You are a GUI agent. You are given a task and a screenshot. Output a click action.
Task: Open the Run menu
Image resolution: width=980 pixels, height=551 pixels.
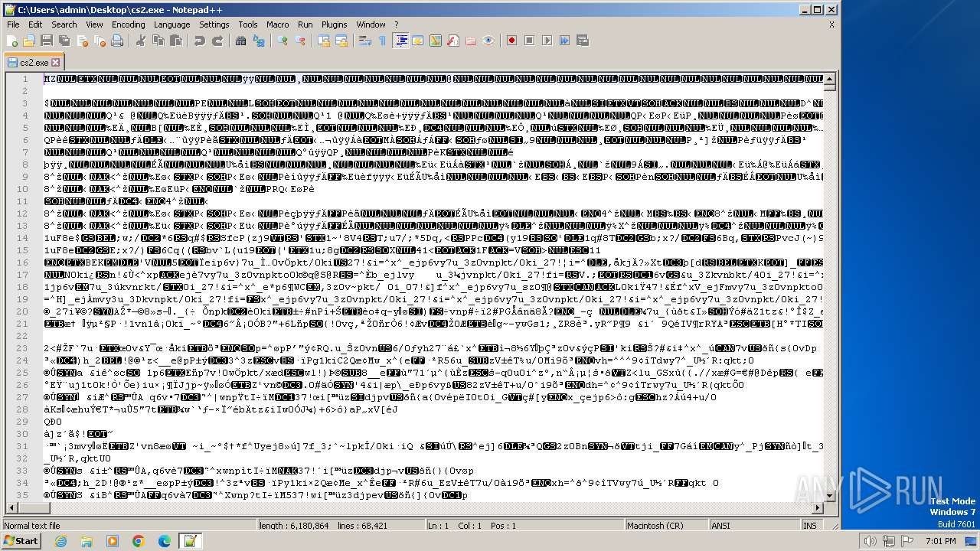tap(305, 24)
